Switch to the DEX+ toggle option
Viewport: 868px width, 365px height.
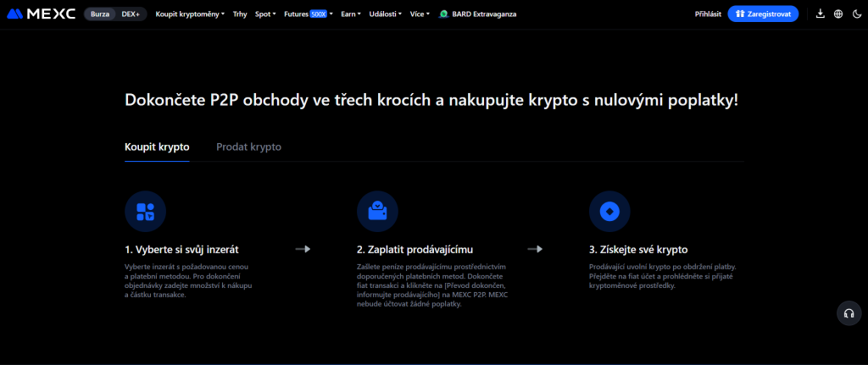click(131, 14)
